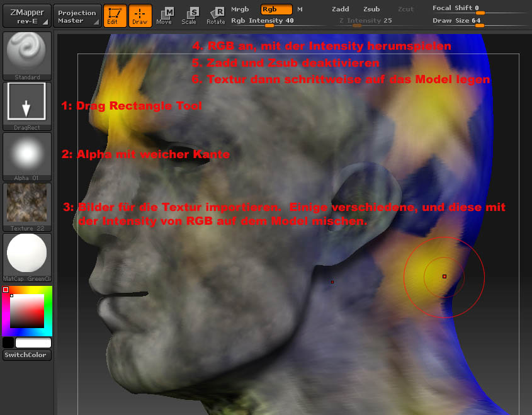Select the Draw mode icon
532x415 pixels.
pyautogui.click(x=140, y=16)
